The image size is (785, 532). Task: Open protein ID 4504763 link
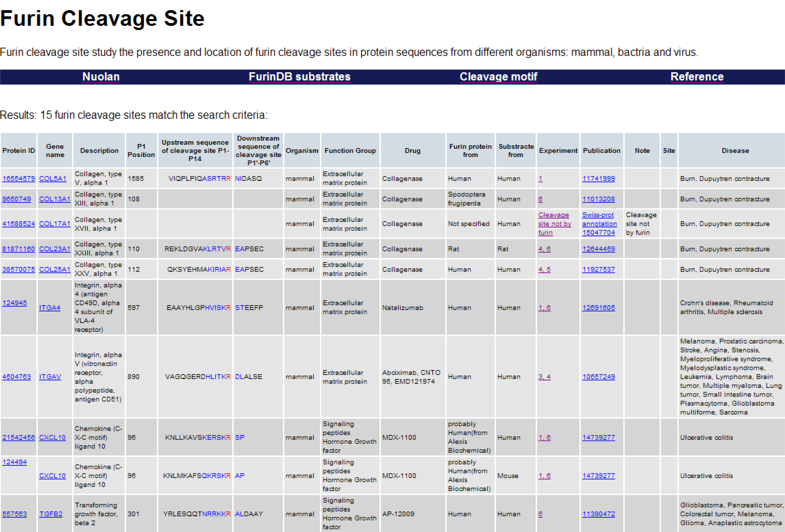(17, 377)
